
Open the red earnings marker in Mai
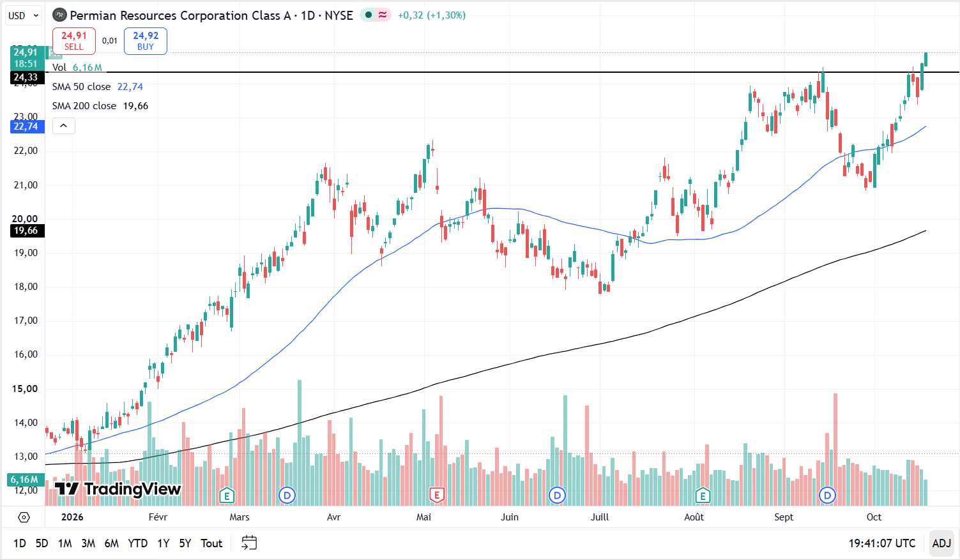point(437,495)
